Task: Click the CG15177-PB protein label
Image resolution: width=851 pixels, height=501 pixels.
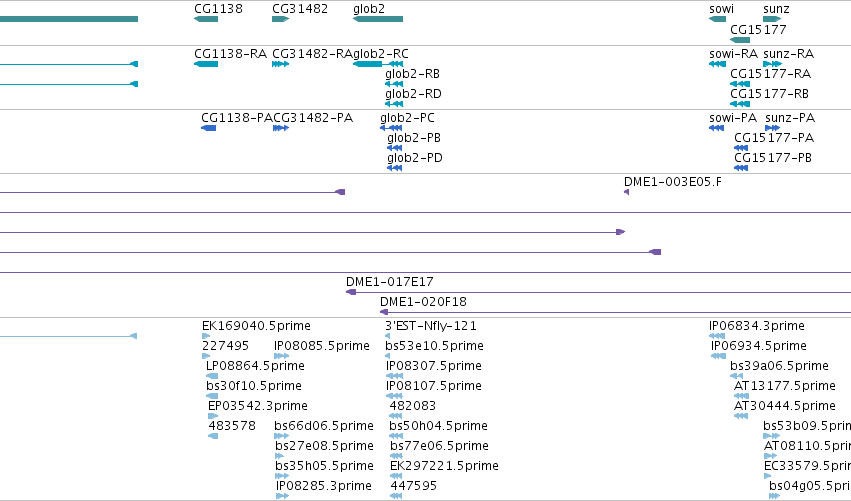Action: click(773, 158)
